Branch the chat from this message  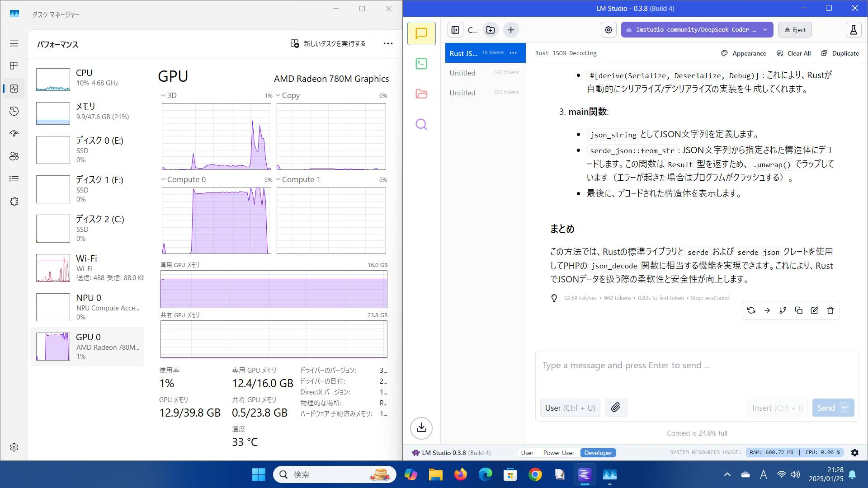783,310
